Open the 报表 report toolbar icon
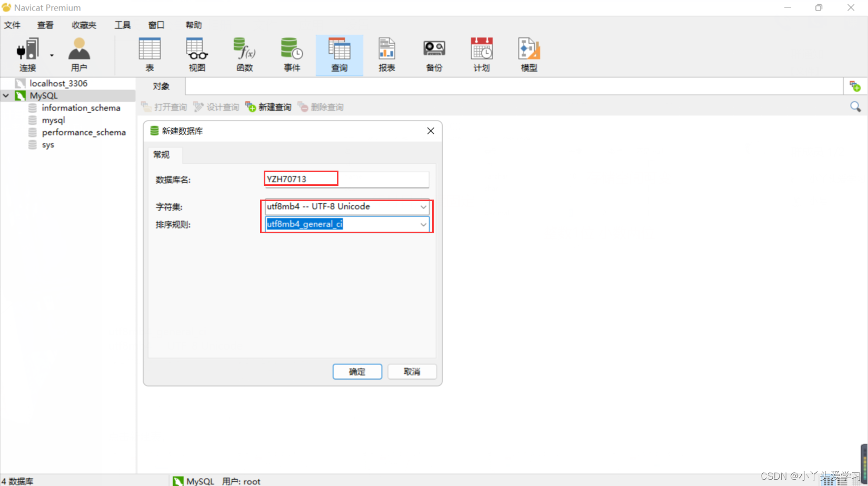868x486 pixels. pyautogui.click(x=386, y=55)
